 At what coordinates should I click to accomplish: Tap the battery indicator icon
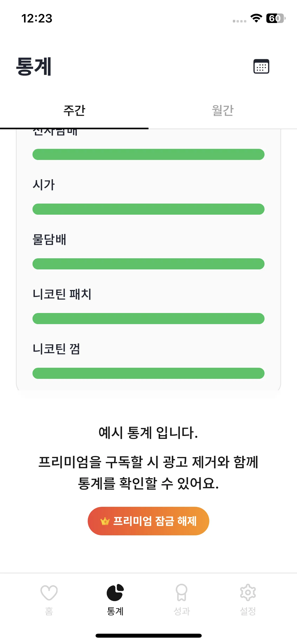coord(275,18)
